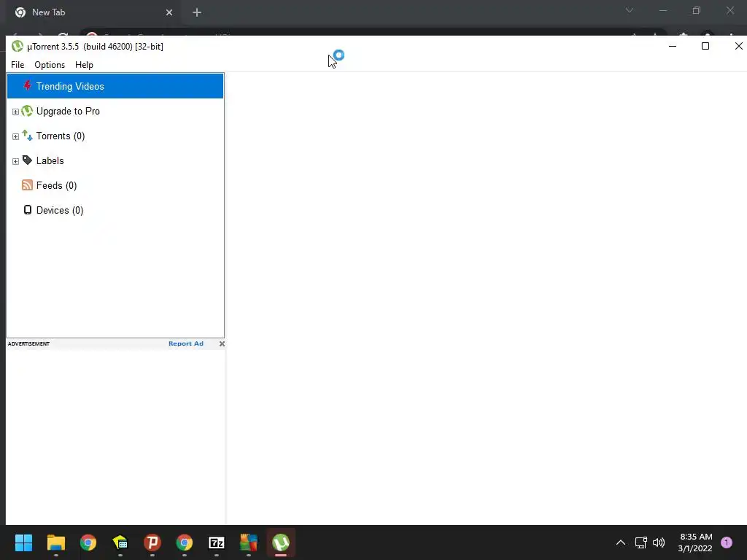
Task: Click the phone Devices icon
Action: tap(28, 210)
